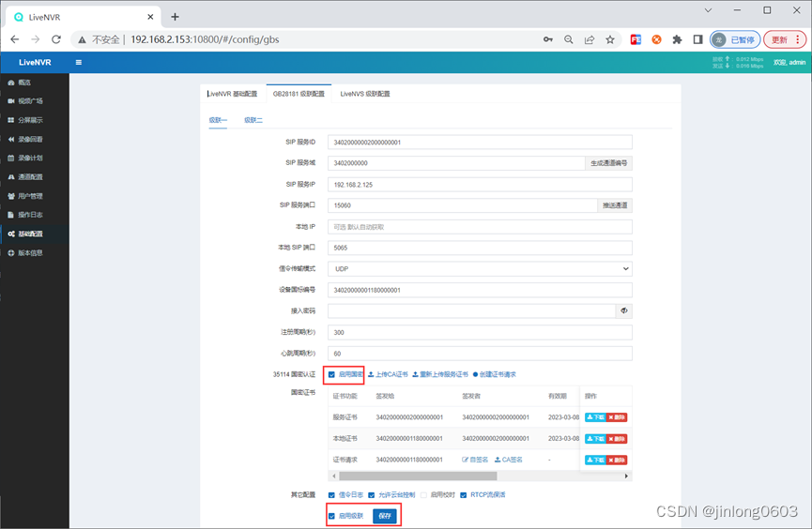Switch to LiveNVS 级联配置 tab
The height and width of the screenshot is (529, 812).
365,94
